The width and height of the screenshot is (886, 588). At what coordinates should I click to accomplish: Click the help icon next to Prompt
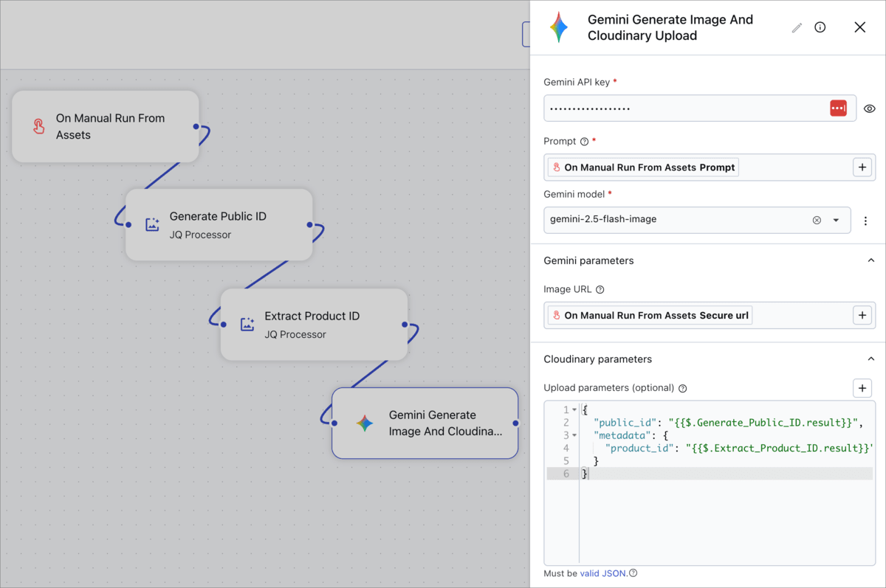coord(584,142)
